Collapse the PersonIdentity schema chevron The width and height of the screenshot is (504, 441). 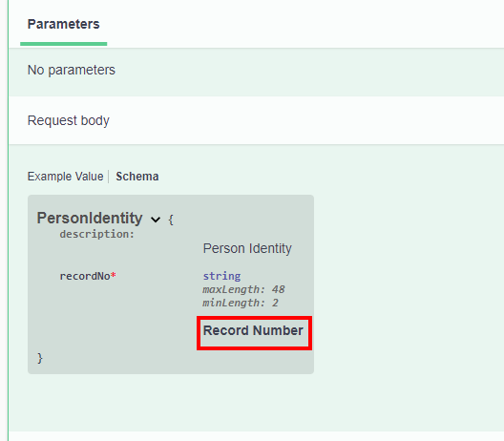[156, 220]
